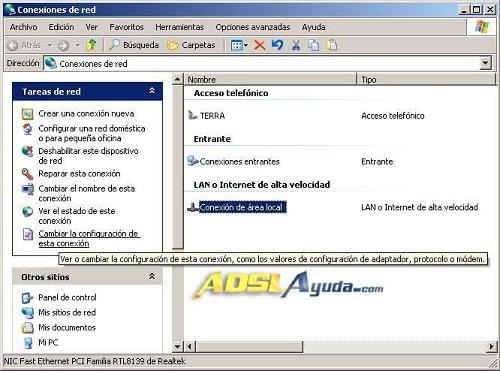The height and width of the screenshot is (371, 500).
Task: Open the Opciones avanzadas menu
Action: tap(253, 27)
